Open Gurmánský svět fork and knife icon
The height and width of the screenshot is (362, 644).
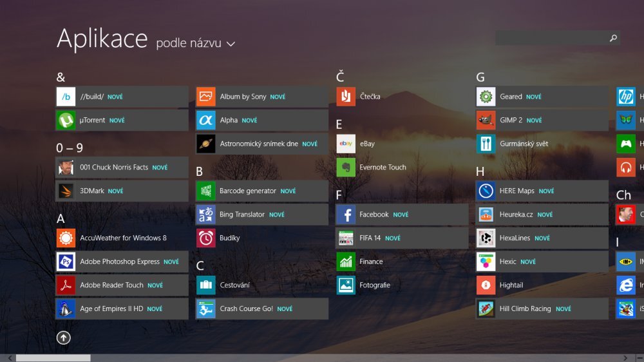coord(486,144)
